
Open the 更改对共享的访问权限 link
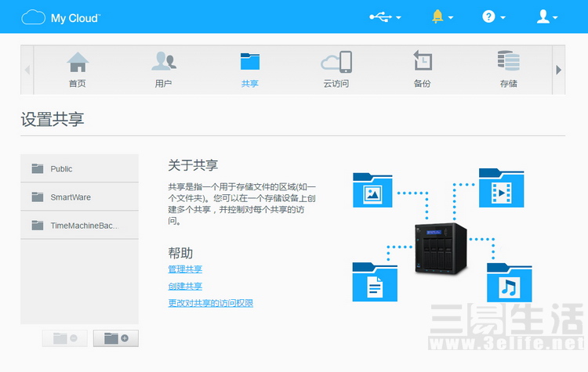[210, 303]
